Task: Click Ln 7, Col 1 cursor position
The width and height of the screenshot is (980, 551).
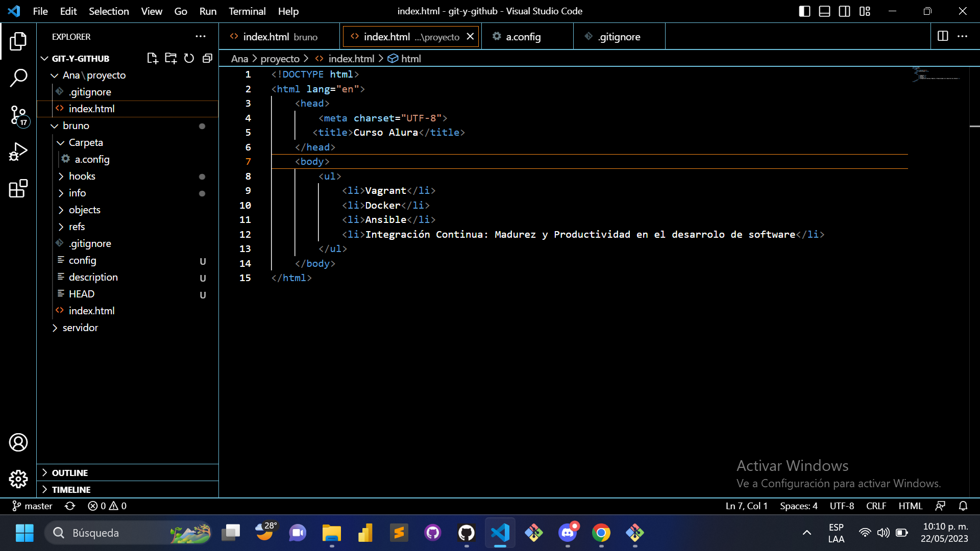Action: pos(747,506)
